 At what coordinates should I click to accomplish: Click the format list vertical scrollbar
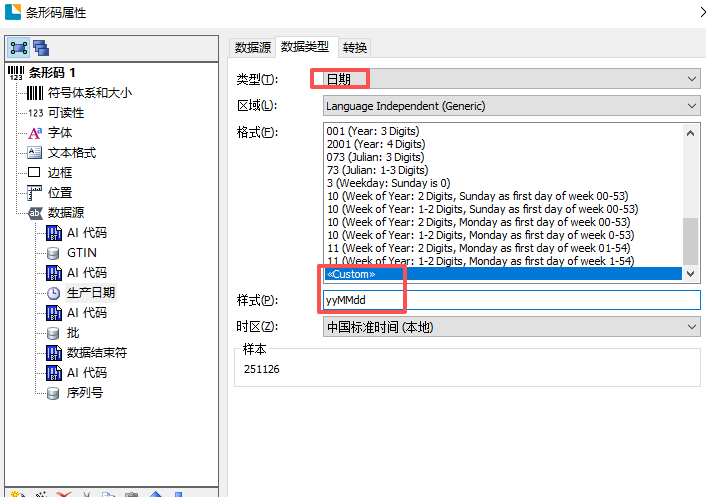[x=690, y=200]
